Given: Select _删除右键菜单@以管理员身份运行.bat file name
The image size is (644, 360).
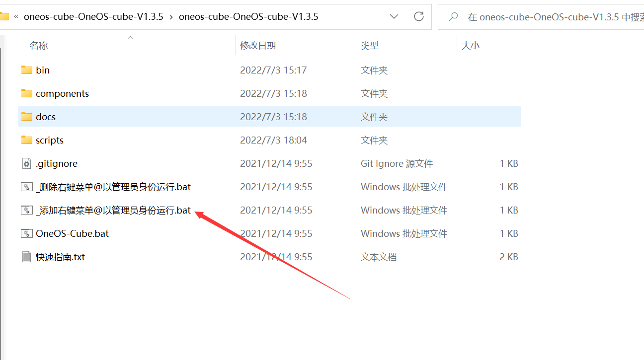Looking at the screenshot, I should (x=113, y=187).
